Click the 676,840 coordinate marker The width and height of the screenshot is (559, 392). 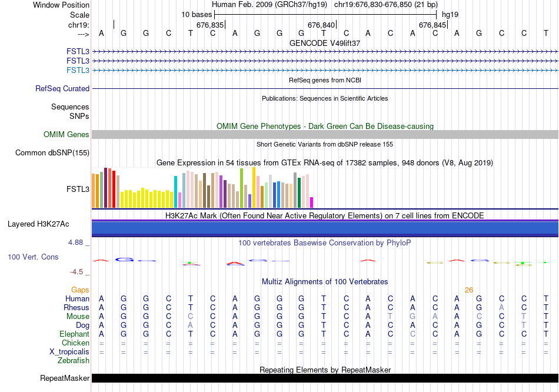[321, 25]
